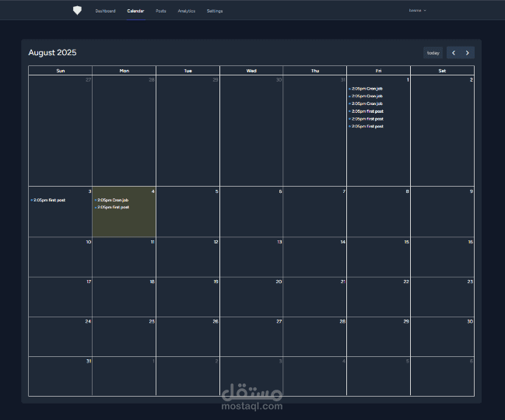The image size is (505, 420).
Task: Select day number 7
Action: 344,191
